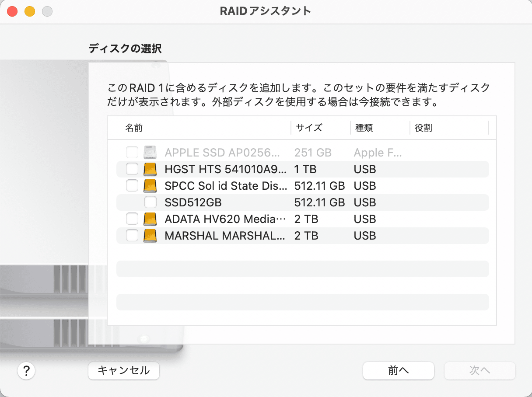532x397 pixels.
Task: Click the 役割 column header
Action: coord(423,127)
